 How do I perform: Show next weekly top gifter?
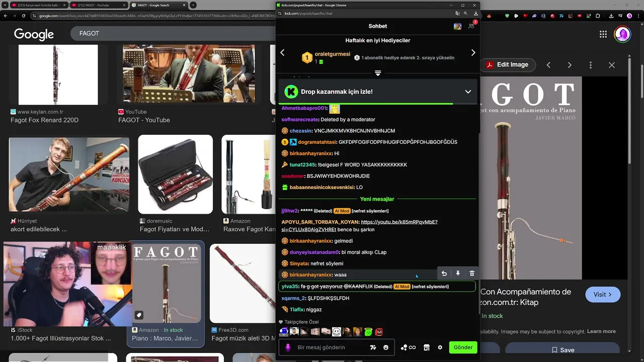pyautogui.click(x=473, y=52)
